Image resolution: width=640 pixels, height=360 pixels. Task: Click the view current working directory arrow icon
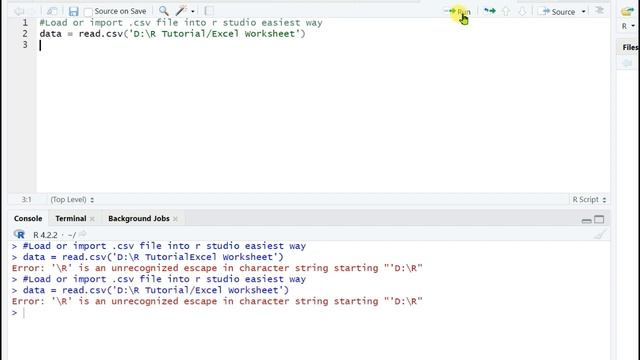pyautogui.click(x=82, y=234)
